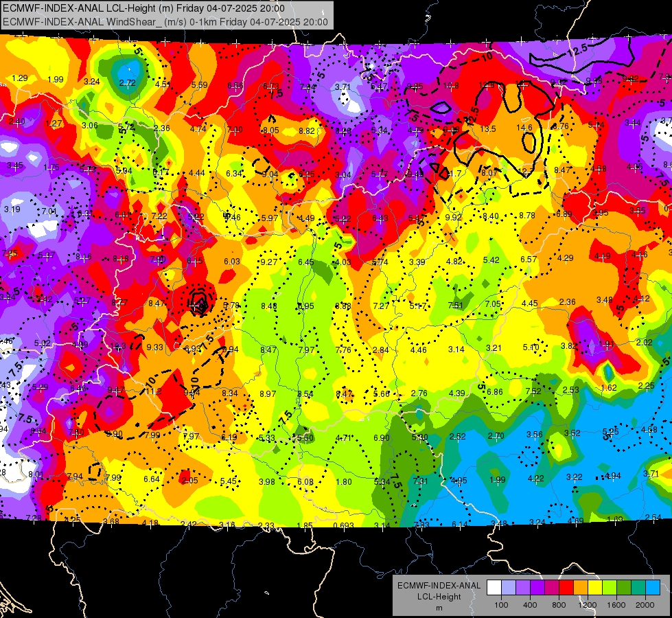Screen dimensions: 672x618
Task: Click the legend text LCL-Height
Action: pyautogui.click(x=439, y=597)
